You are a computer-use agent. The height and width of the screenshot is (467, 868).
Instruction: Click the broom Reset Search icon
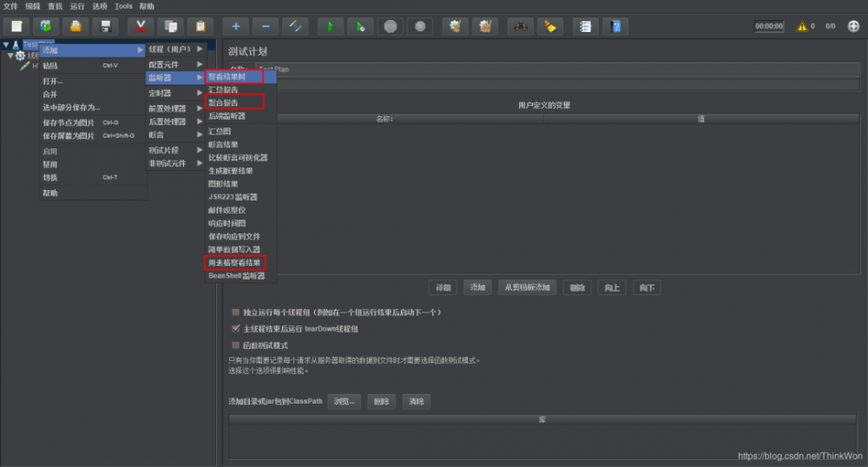(x=550, y=26)
